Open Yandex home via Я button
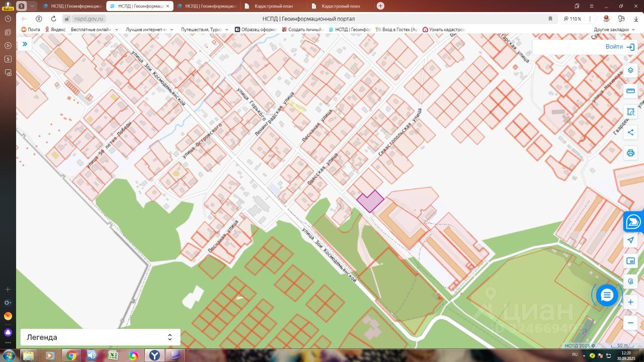 pyautogui.click(x=39, y=19)
